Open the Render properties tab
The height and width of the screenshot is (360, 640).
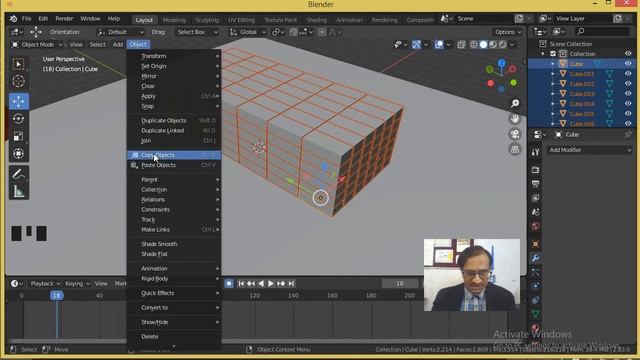(536, 170)
